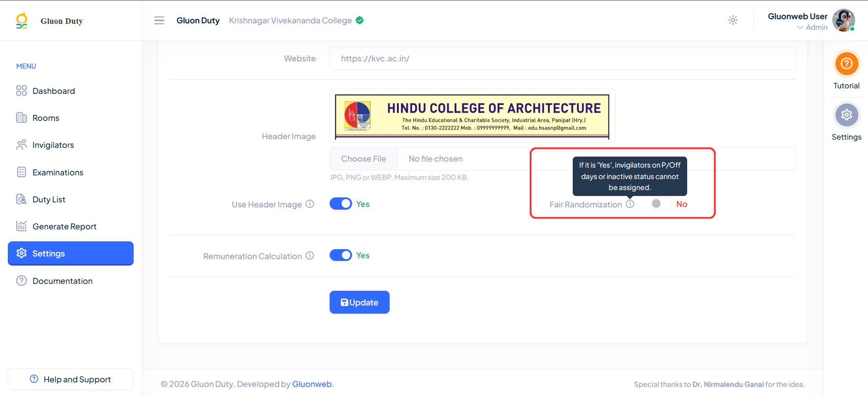Click the 'No file chosen' text
This screenshot has width=868, height=397.
click(435, 159)
